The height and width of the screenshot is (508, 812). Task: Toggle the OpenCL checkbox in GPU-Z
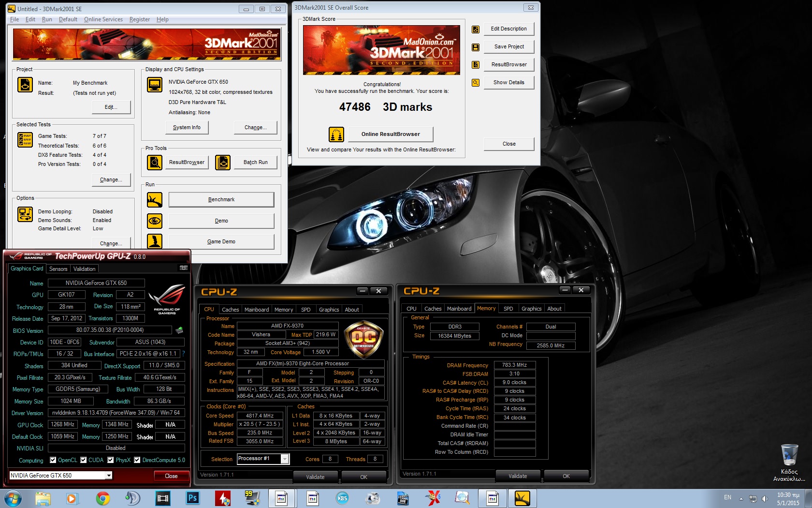pos(53,460)
